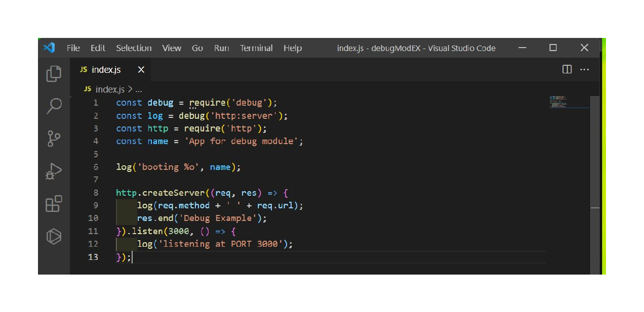Open Source Control view

pyautogui.click(x=54, y=138)
